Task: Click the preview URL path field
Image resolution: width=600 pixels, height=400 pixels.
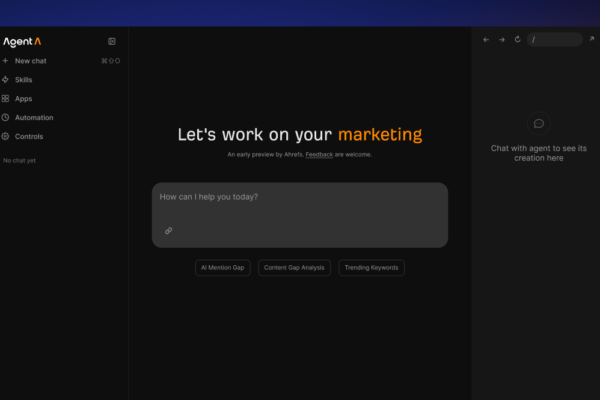Action: coord(554,39)
